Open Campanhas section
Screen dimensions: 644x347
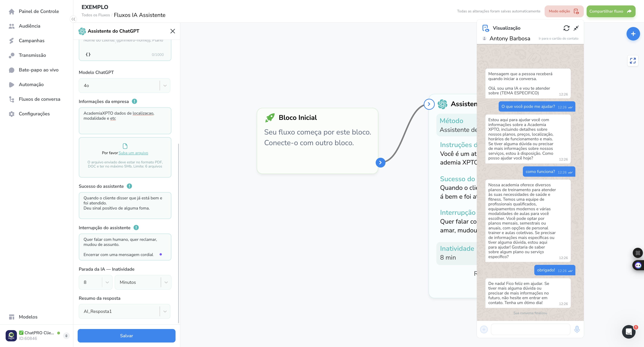32,41
